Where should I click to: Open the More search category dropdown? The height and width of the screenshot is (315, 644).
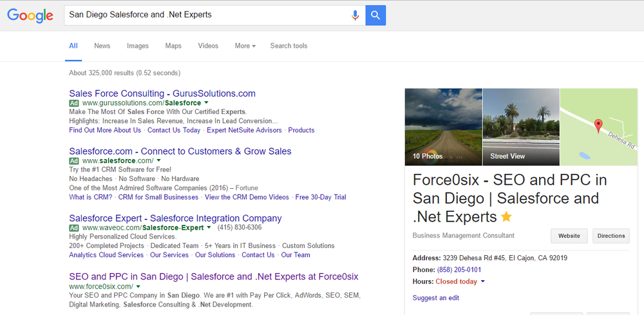[245, 46]
